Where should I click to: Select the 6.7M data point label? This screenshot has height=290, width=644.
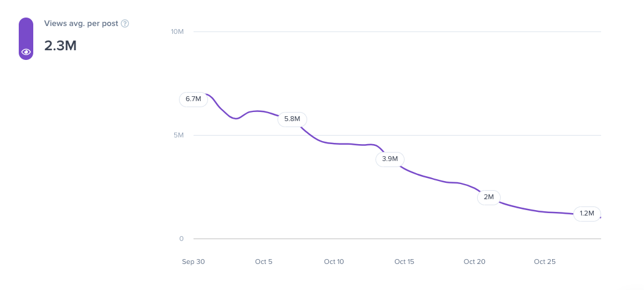(194, 99)
